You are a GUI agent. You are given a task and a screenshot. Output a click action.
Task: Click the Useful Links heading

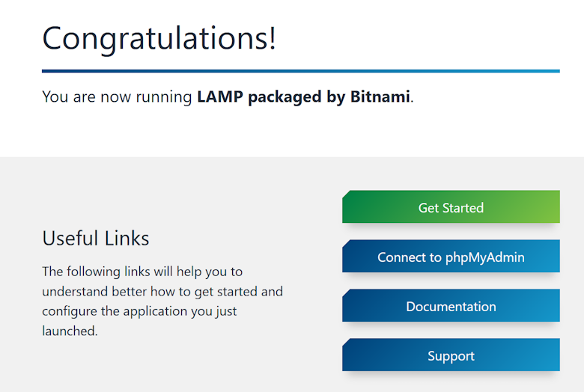tap(96, 238)
